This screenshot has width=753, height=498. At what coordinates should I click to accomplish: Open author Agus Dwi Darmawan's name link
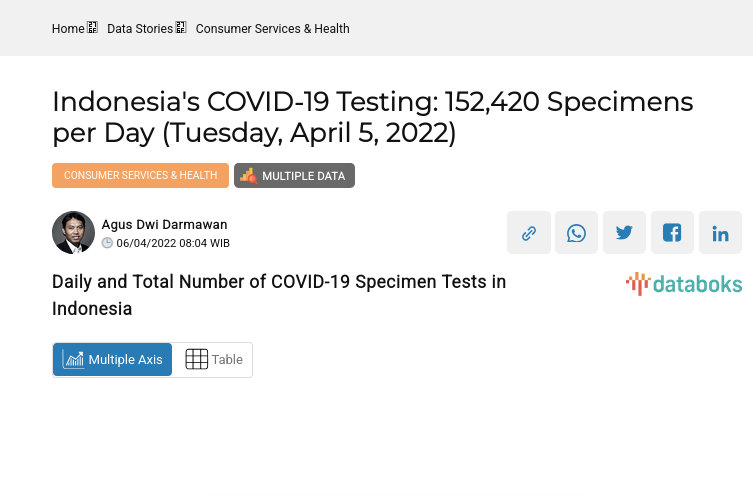[x=164, y=225]
